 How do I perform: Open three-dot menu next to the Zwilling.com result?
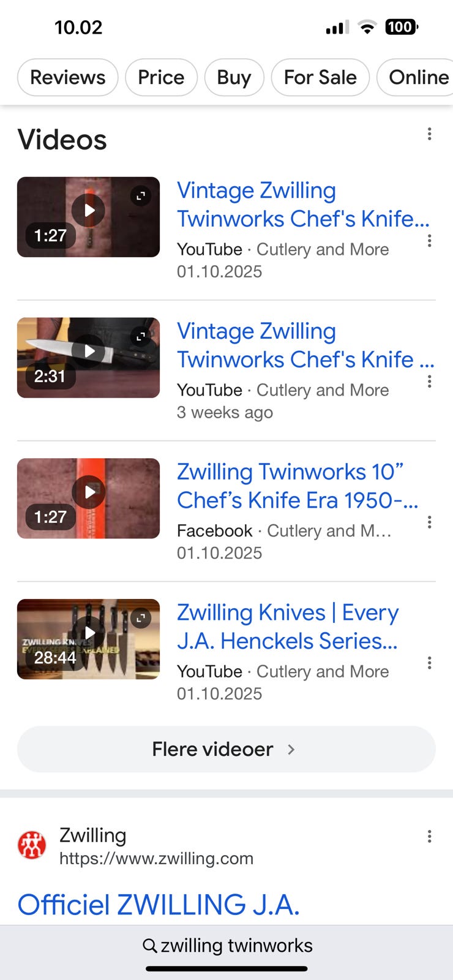tap(430, 837)
